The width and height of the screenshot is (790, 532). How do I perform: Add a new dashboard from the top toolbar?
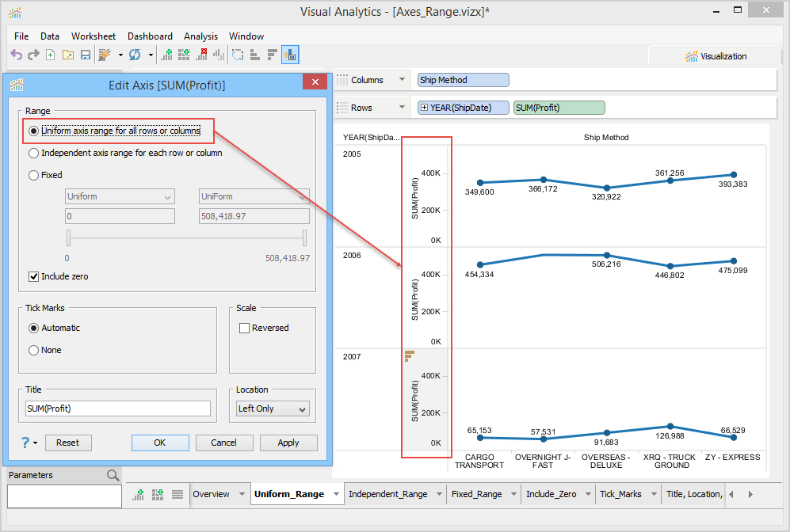coord(184,55)
